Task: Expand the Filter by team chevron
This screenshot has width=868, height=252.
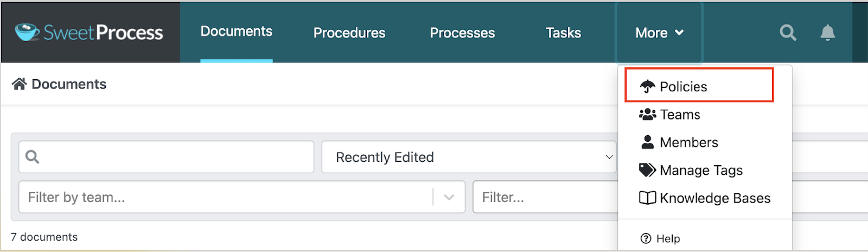Action: tap(449, 197)
